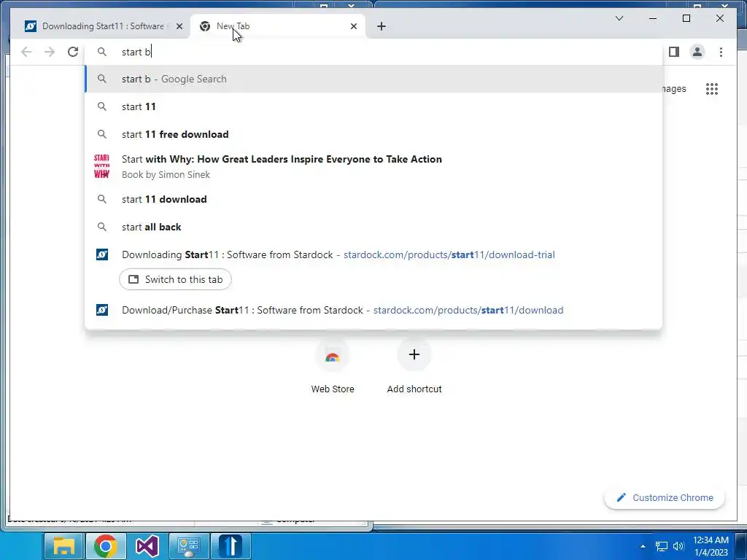Open Download/Purchase Start11 stardock suggestion
This screenshot has height=560, width=747.
coord(373,310)
